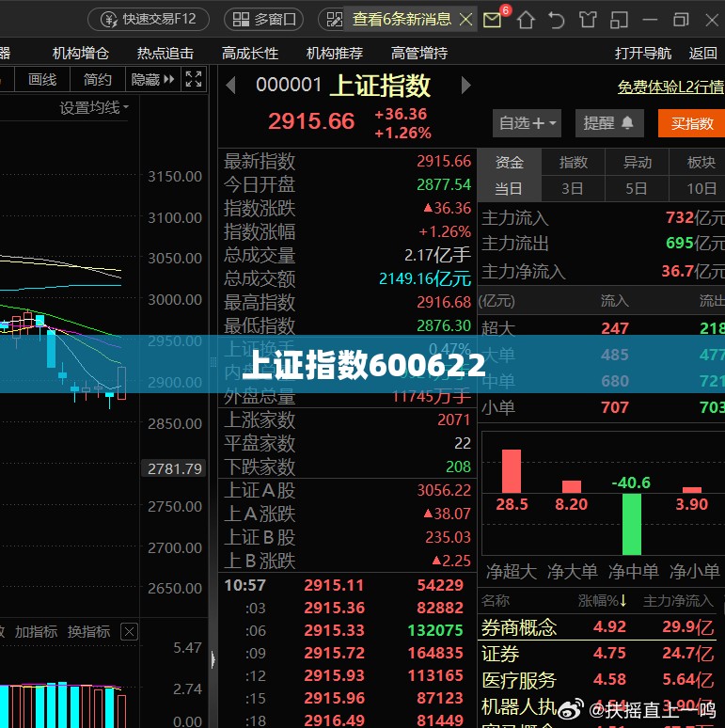Click the 上证A股 value 3056.22

444,490
